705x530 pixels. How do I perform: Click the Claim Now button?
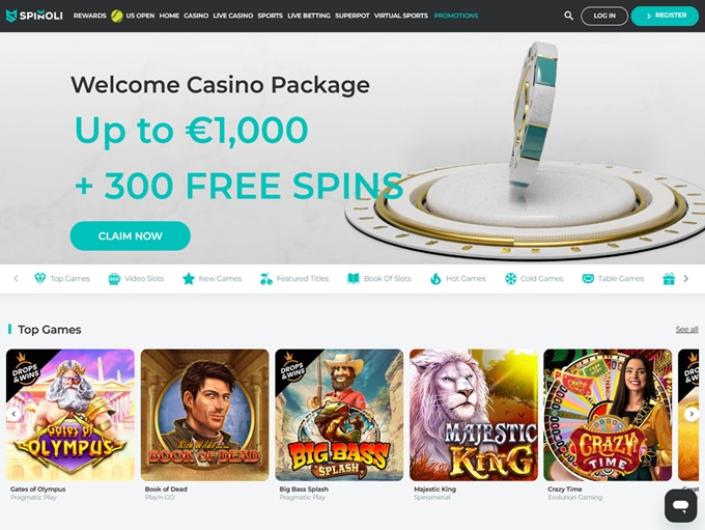point(130,236)
